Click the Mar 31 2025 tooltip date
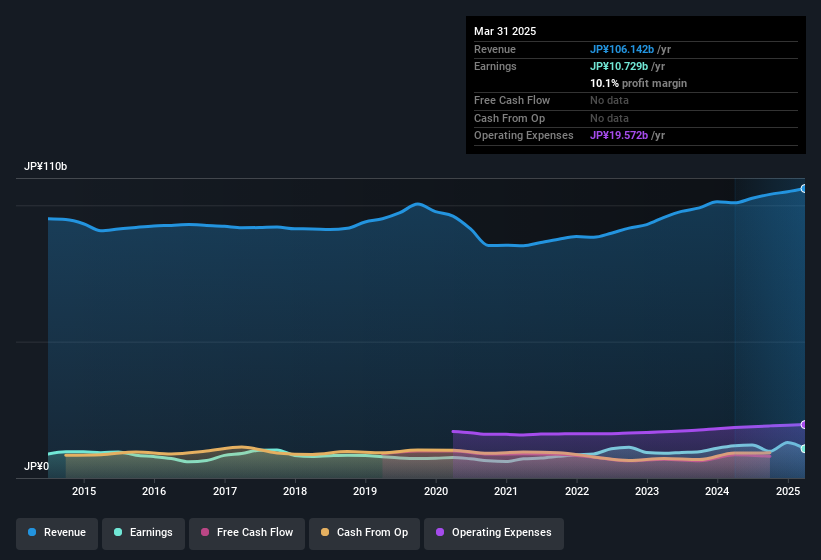This screenshot has width=821, height=560. point(505,31)
